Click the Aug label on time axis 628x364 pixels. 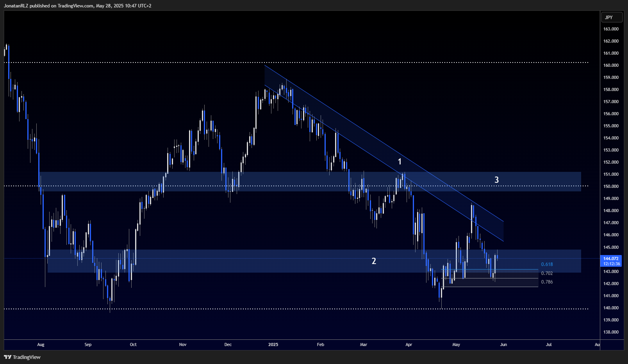click(41, 344)
